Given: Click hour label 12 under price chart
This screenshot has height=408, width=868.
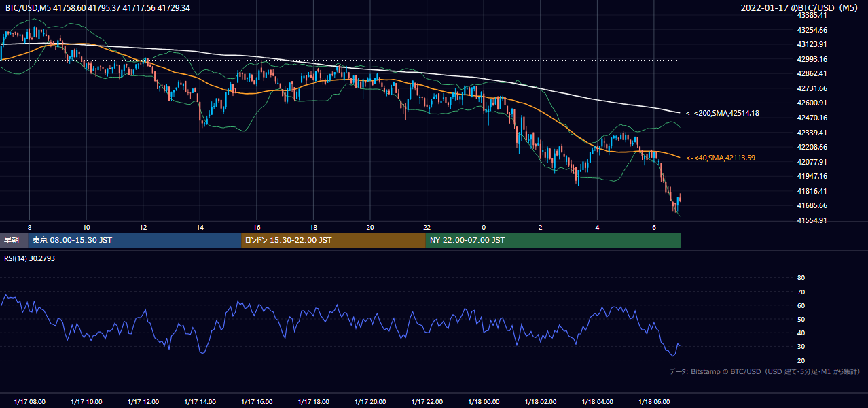Looking at the screenshot, I should coord(143,227).
